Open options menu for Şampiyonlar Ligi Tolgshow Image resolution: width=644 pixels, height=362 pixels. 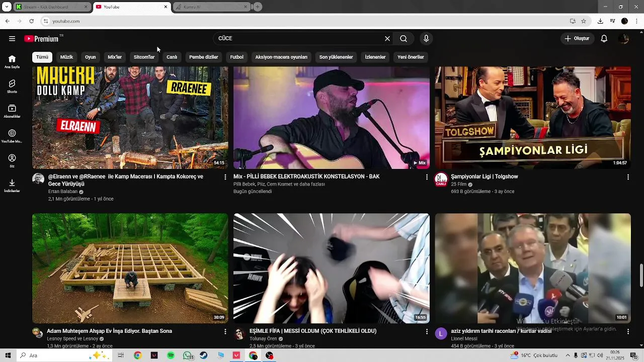tap(628, 177)
